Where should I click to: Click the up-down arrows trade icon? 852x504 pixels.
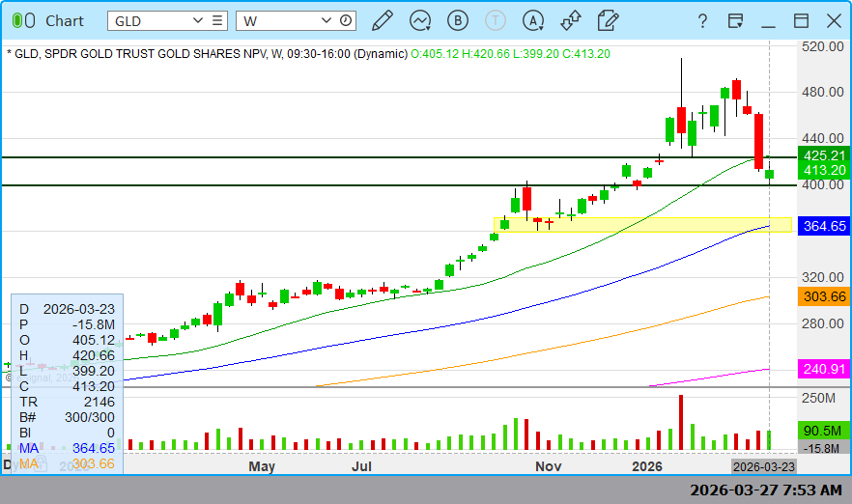coord(571,20)
